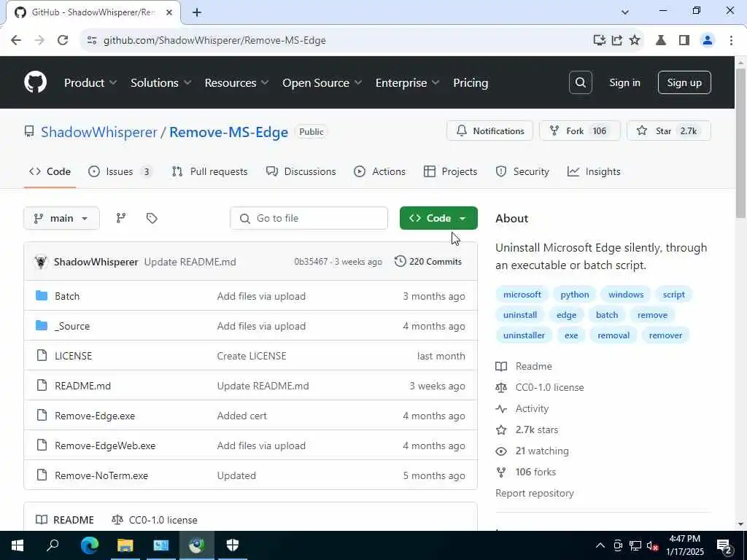Image resolution: width=747 pixels, height=560 pixels.
Task: Toggle the browser side panel icon
Action: click(x=684, y=40)
